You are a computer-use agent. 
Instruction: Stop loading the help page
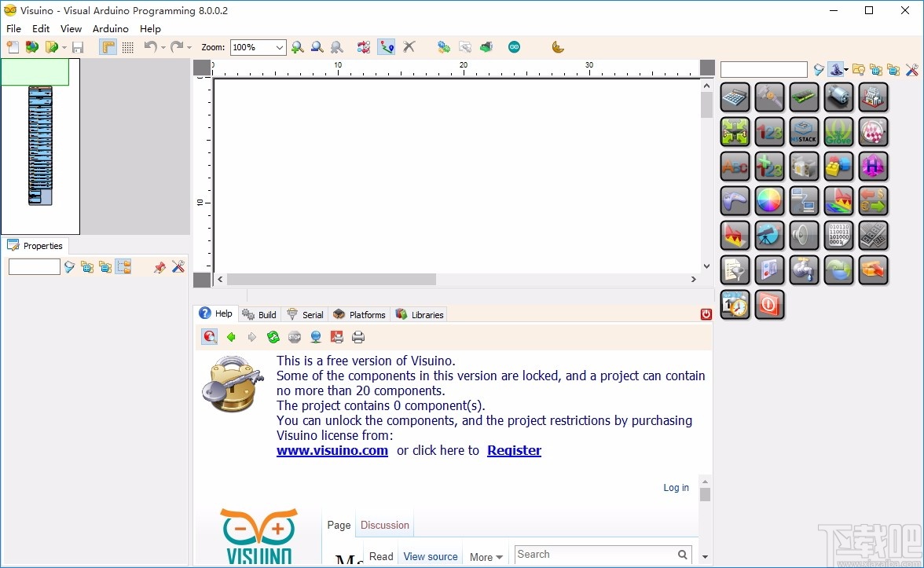click(294, 336)
